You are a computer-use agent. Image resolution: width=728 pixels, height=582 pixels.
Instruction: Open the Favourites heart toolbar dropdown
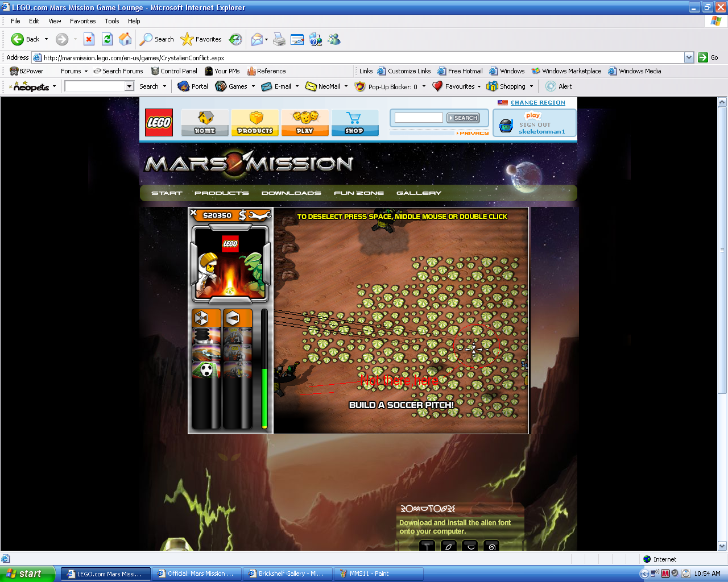tap(479, 86)
